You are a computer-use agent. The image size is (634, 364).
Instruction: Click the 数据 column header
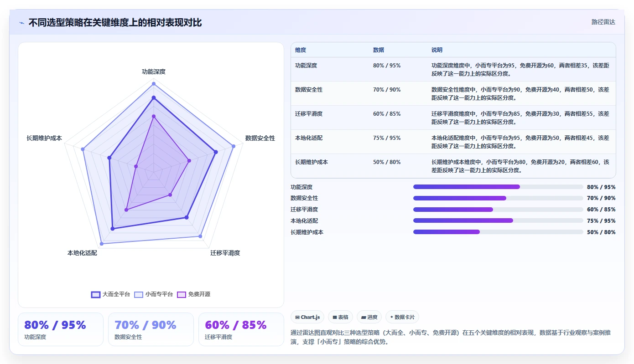click(379, 50)
